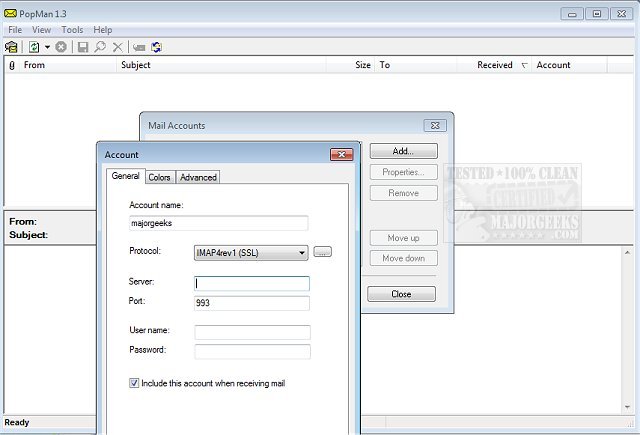Viewport: 640px width, 435px height.
Task: Click the gray reply mail toolbar icon
Action: pyautogui.click(x=139, y=48)
